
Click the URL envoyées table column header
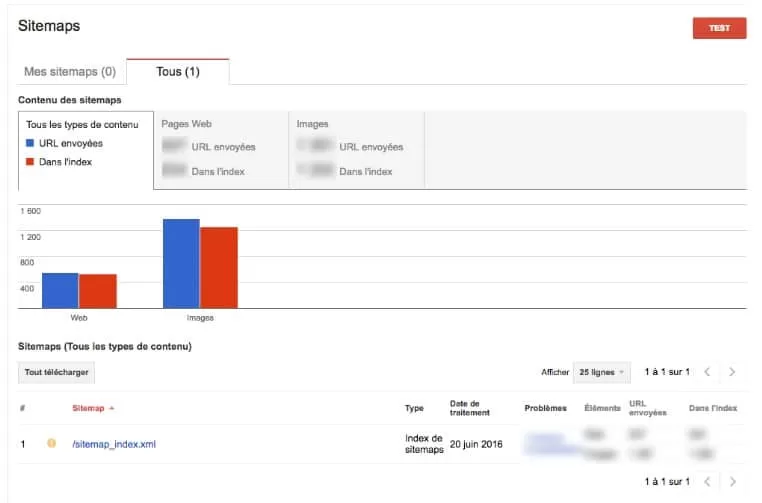(647, 408)
